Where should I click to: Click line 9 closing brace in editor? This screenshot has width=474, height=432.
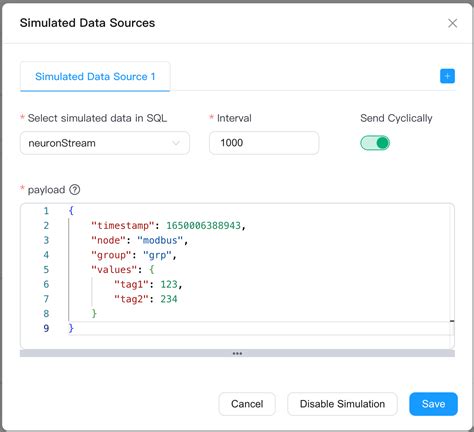(71, 328)
